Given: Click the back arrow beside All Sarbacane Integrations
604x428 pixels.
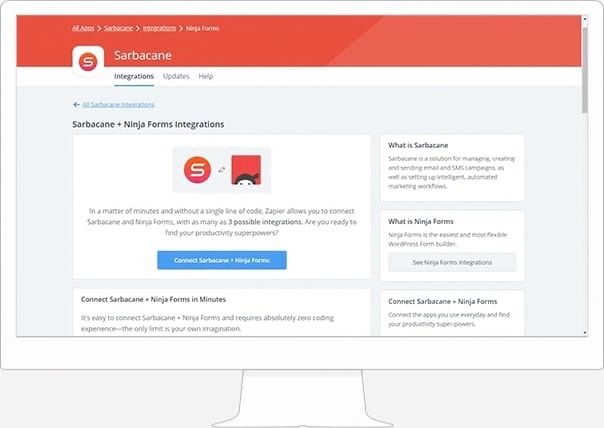Looking at the screenshot, I should 76,104.
